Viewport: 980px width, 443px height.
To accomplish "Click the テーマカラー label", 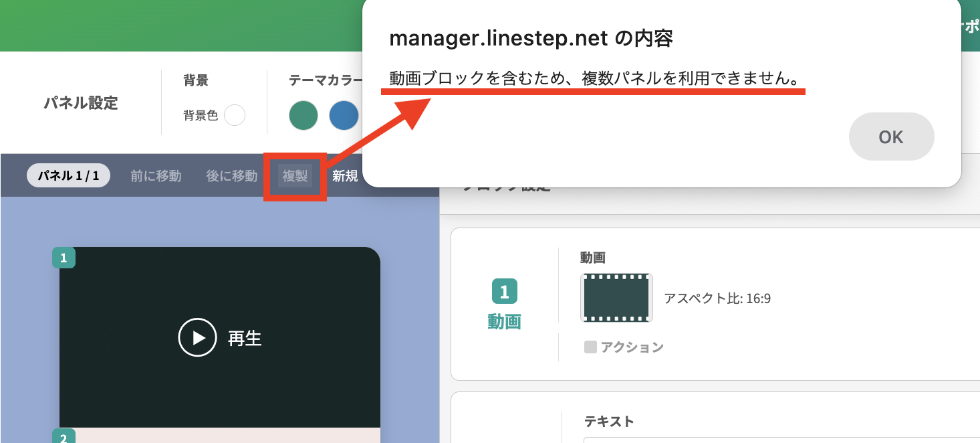I will 324,80.
